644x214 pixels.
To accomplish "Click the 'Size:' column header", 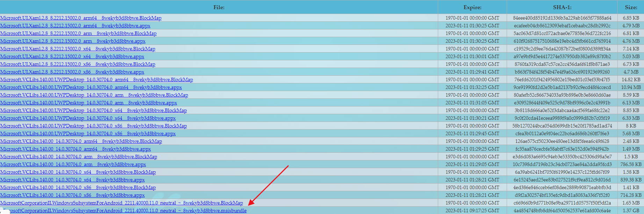I will 631,7.
